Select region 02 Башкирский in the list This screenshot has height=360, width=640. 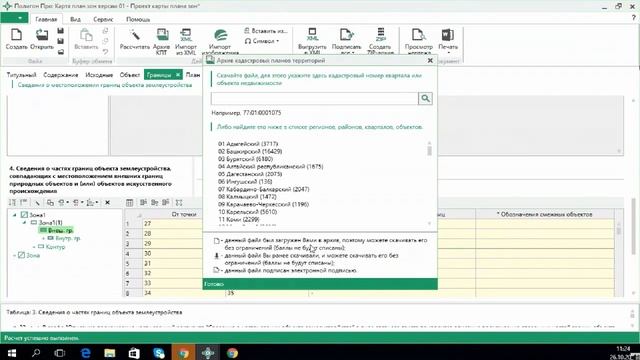(250, 151)
